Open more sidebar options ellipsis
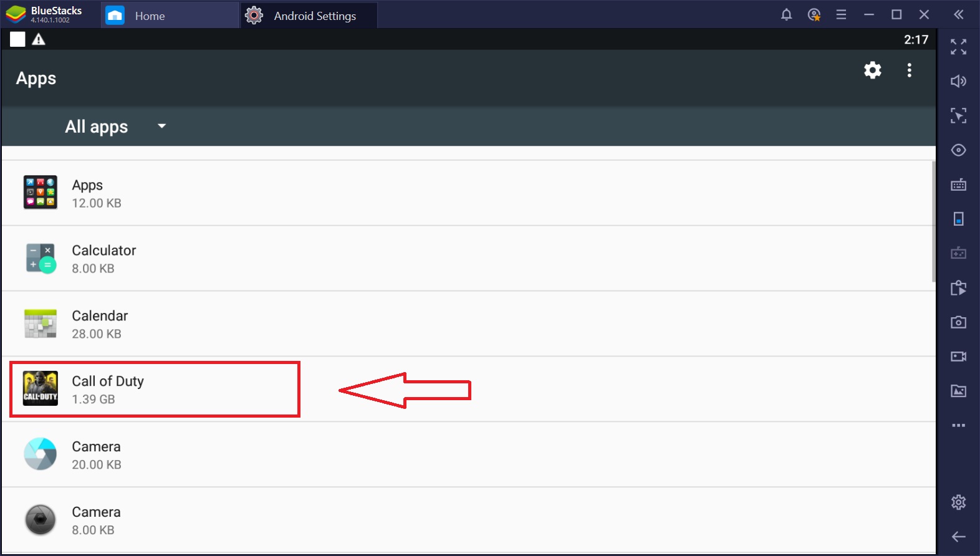Image resolution: width=980 pixels, height=556 pixels. [958, 425]
